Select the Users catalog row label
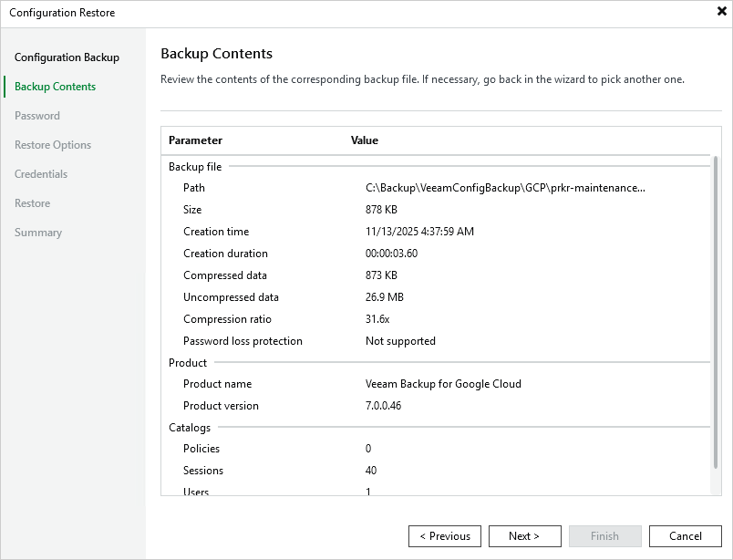The width and height of the screenshot is (733, 560). [x=196, y=492]
